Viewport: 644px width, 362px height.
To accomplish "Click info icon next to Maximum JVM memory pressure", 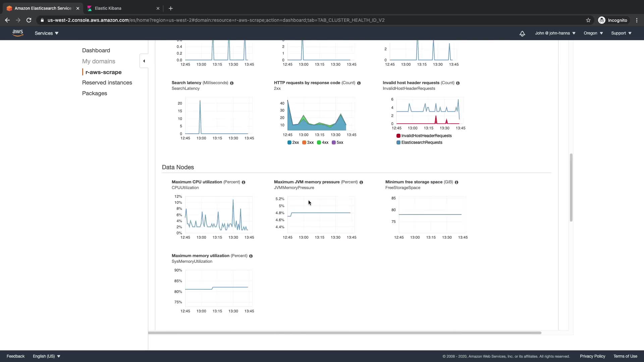I will coord(361,182).
